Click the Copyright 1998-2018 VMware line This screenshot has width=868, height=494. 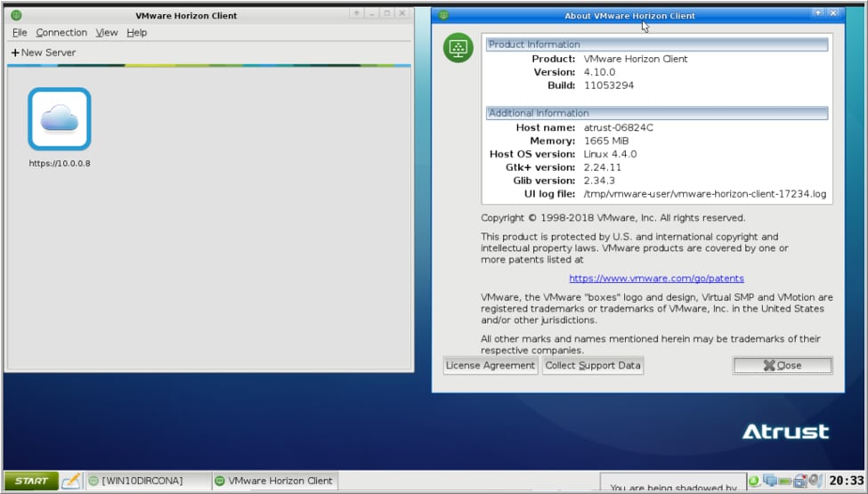612,218
